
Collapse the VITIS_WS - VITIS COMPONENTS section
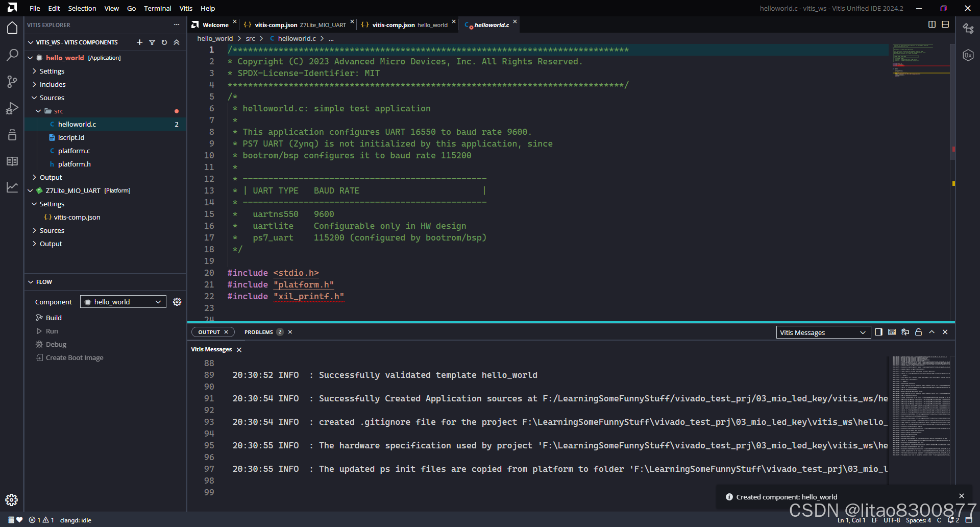[31, 42]
